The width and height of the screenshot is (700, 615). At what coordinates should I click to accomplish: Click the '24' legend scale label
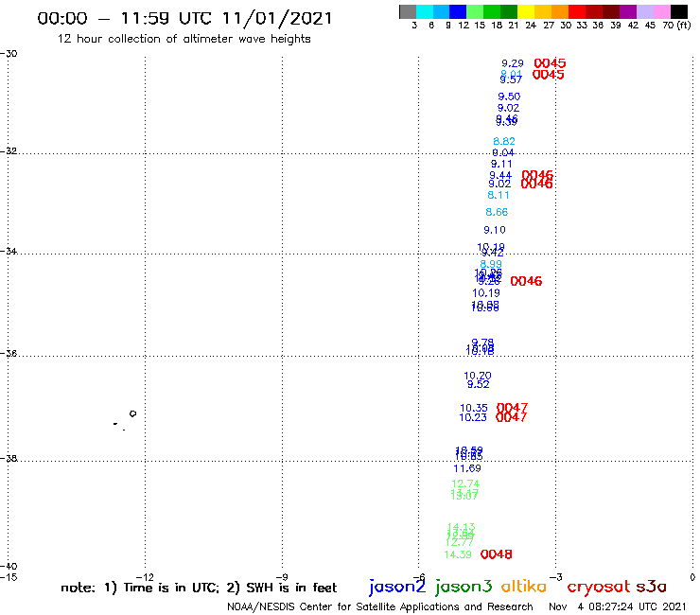click(x=531, y=26)
